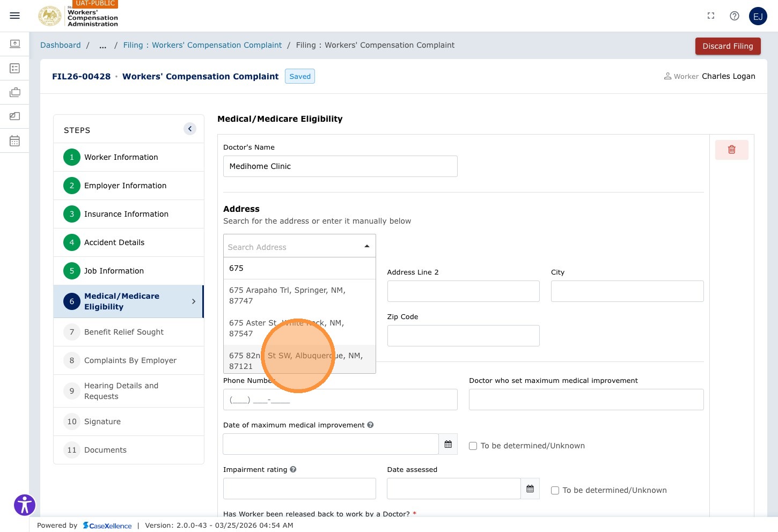Check To be determined/Unknown for improvement date
The image size is (778, 532).
pos(473,446)
